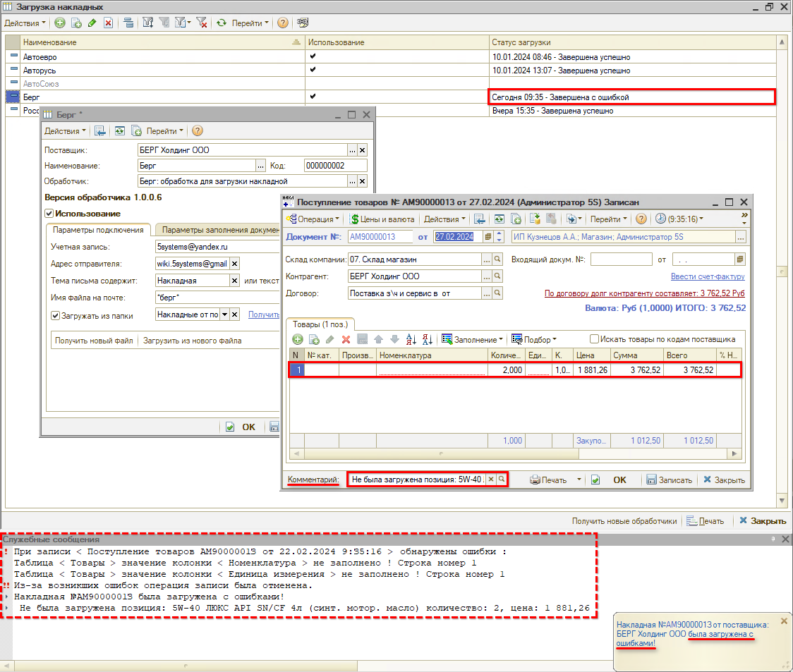Screen dimensions: 793x672
Task: Open Заполнение dropdown in Товары toolbar
Action: point(473,339)
